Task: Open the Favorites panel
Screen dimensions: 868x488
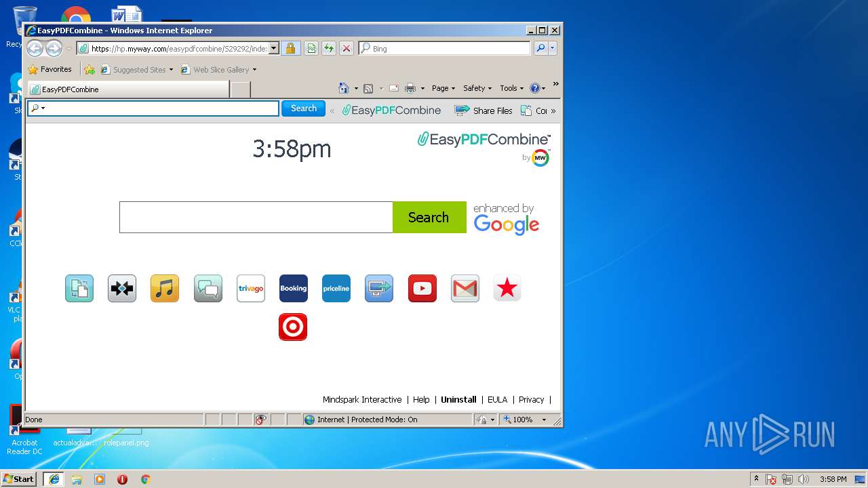Action: (x=50, y=69)
